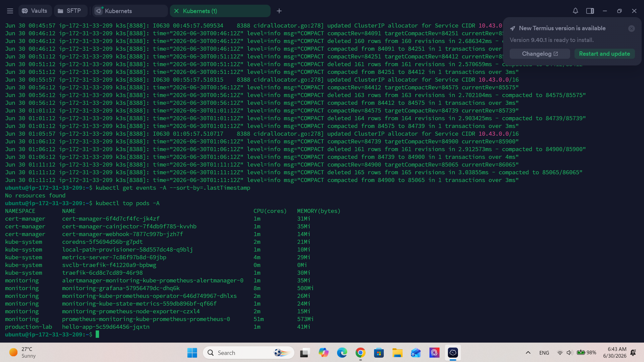Open the volume speaker icon
The image size is (644, 362).
pyautogui.click(x=569, y=353)
